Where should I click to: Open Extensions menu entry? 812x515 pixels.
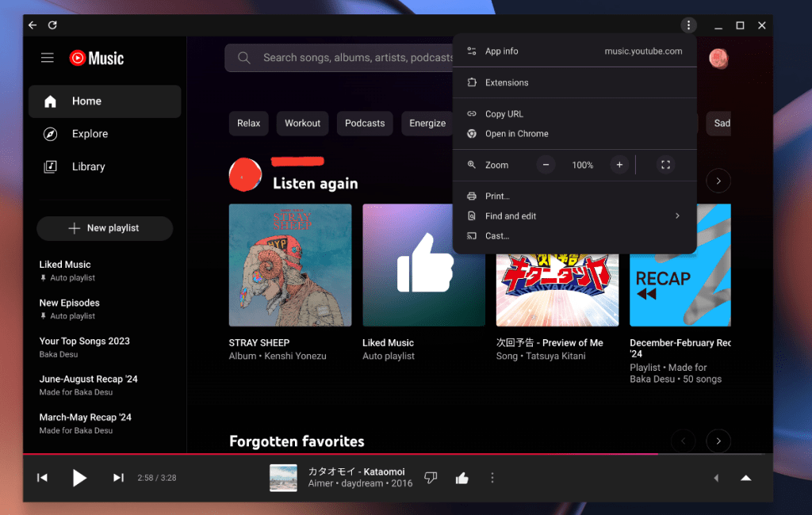(574, 82)
